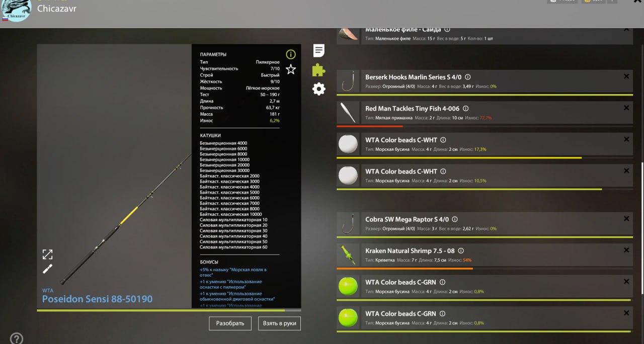Screen dimensions: 644x344
Task: Remove the C-WHT bead with 17,3% wear
Action: [626, 139]
